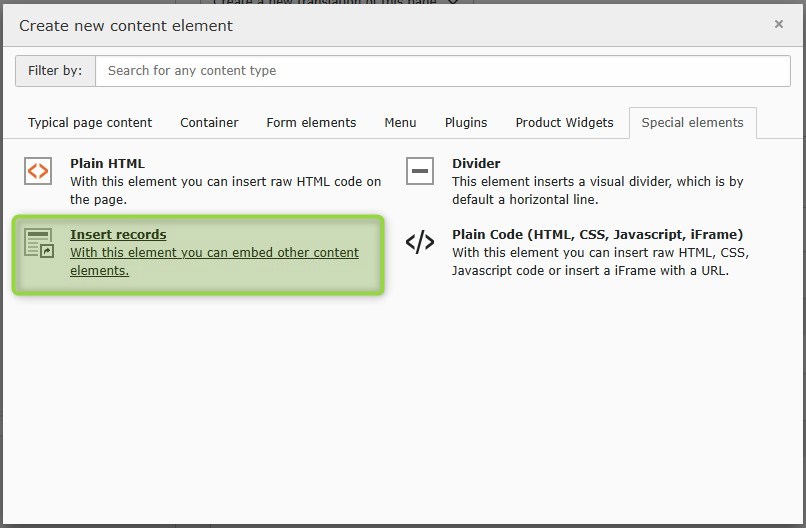
Task: Expand the translation dropdown behind the dialog
Action: tap(454, 3)
